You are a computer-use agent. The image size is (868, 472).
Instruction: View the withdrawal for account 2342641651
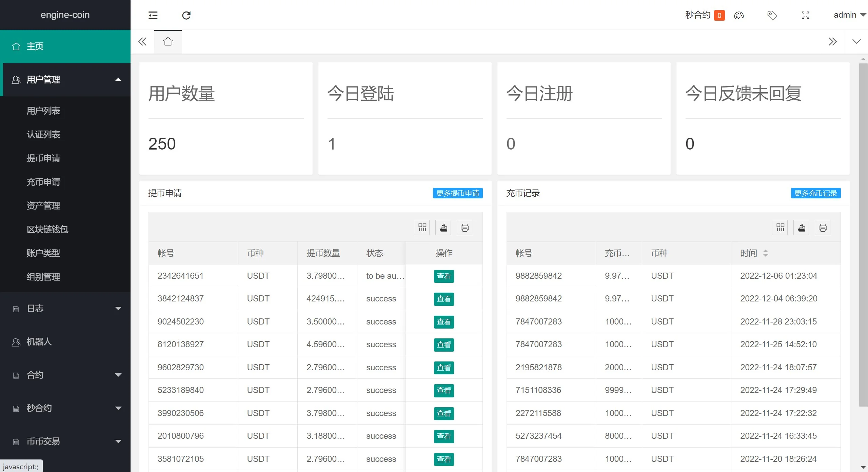[x=444, y=276]
